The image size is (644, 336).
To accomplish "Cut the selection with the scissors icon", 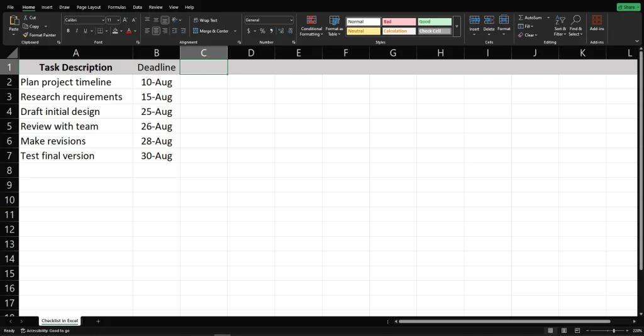I will point(25,18).
